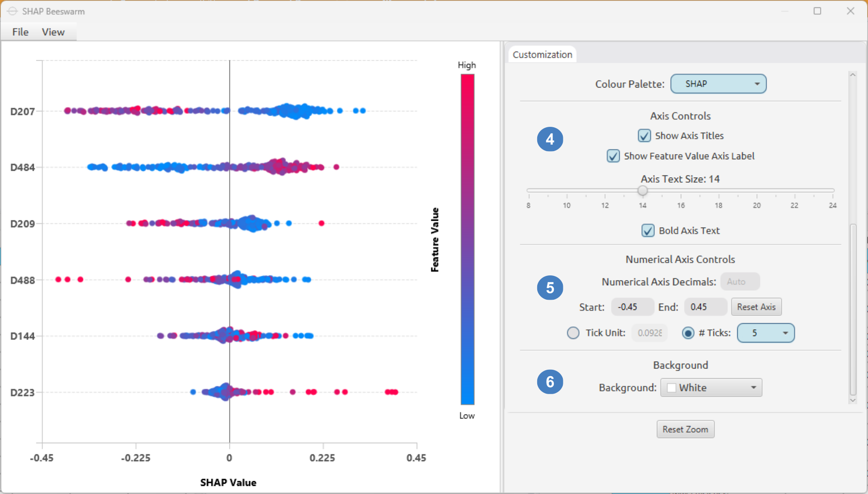Viewport: 868px width, 494px height.
Task: Click the -0.225 x-axis tick label
Action: coord(136,458)
